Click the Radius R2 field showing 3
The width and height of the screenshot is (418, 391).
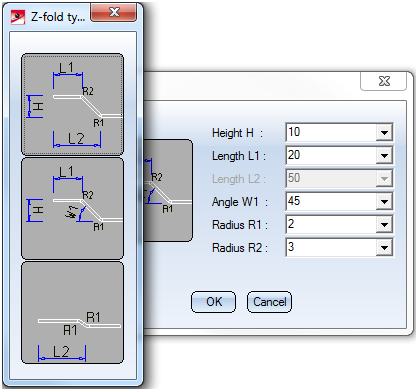tap(331, 248)
